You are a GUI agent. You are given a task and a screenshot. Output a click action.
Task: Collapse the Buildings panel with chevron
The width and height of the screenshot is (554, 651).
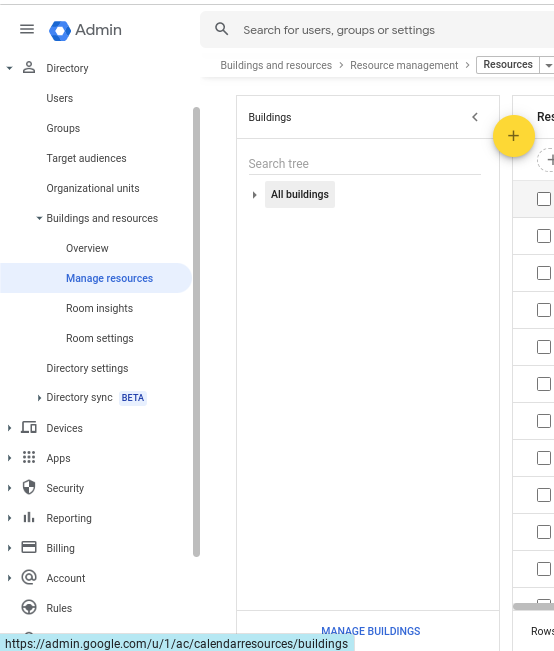(x=475, y=117)
